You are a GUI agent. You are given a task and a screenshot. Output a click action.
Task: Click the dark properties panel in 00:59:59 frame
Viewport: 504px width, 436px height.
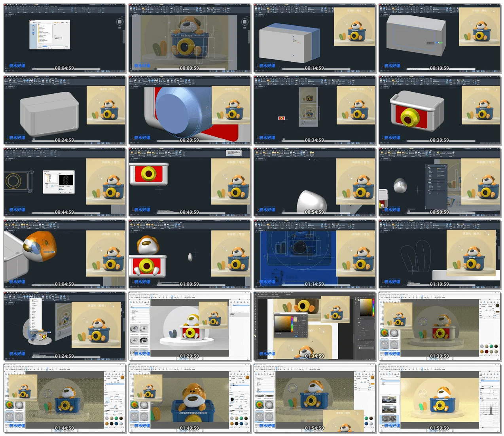[x=438, y=186]
